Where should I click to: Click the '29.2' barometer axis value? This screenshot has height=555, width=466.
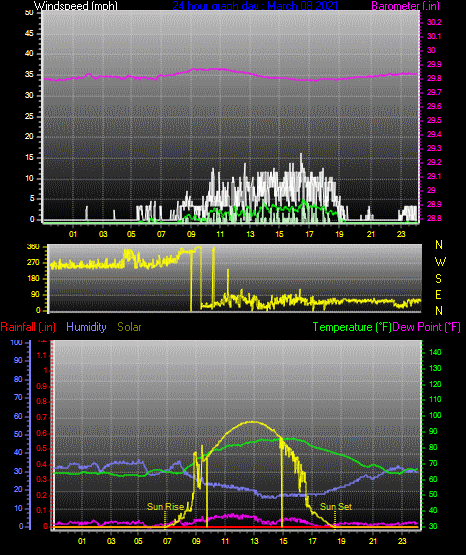(434, 162)
